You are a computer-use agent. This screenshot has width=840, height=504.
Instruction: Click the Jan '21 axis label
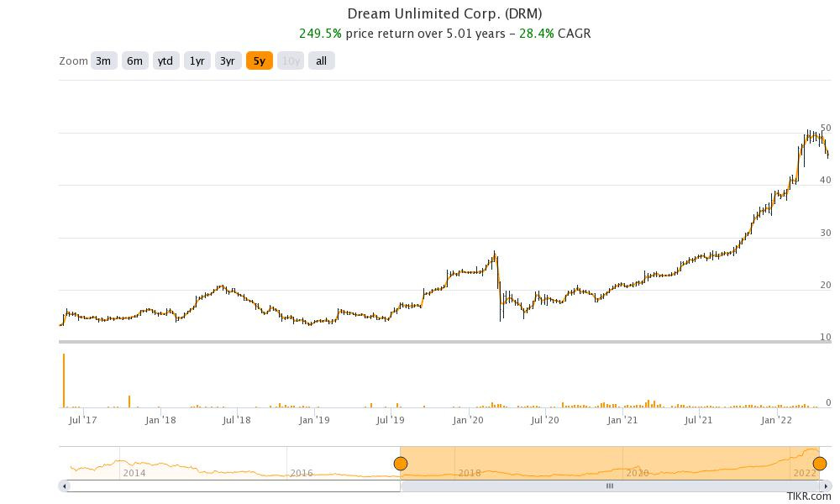coord(622,421)
